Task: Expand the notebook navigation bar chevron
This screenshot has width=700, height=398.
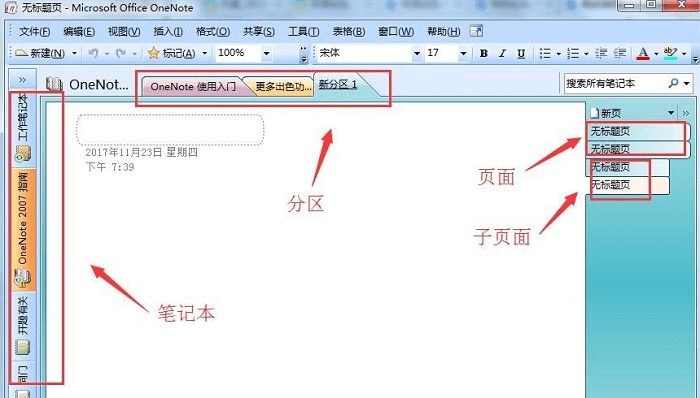Action: point(22,80)
